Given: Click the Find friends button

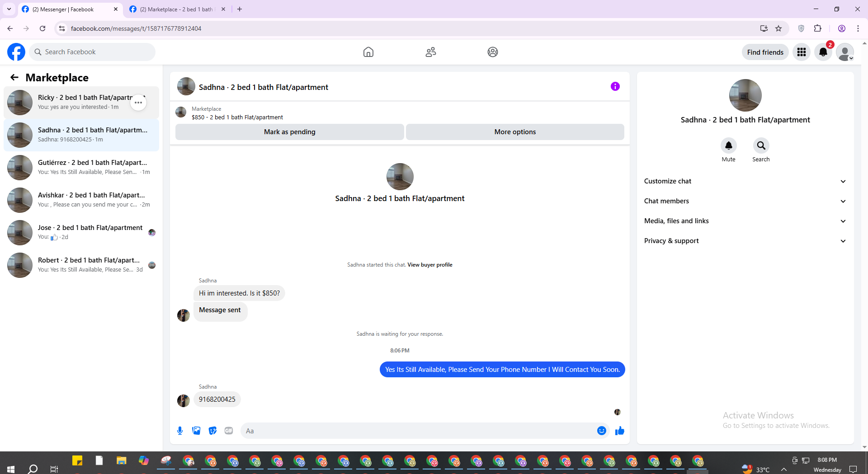Looking at the screenshot, I should point(765,52).
